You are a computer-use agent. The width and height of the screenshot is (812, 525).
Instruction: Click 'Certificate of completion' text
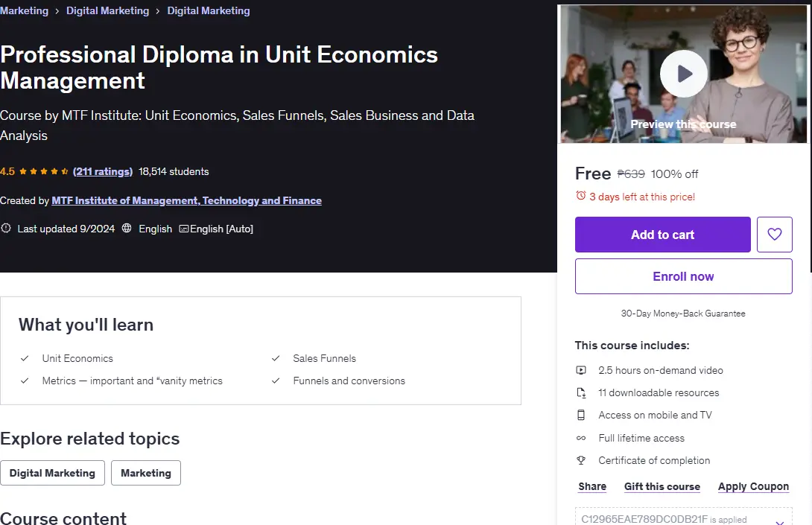[x=654, y=460]
